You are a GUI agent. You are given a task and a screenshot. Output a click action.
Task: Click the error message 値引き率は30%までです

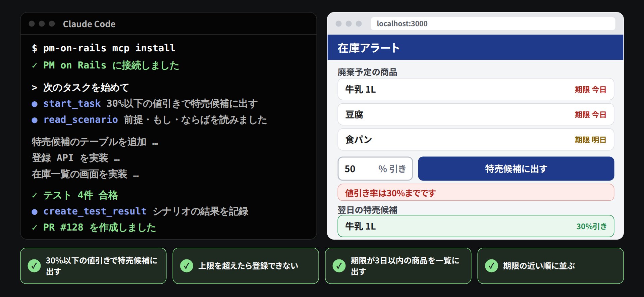[476, 193]
